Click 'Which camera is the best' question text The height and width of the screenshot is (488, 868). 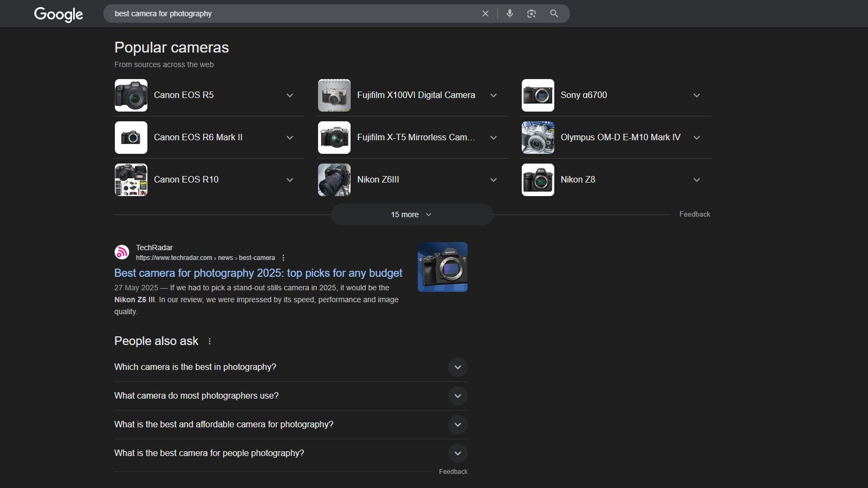click(195, 367)
